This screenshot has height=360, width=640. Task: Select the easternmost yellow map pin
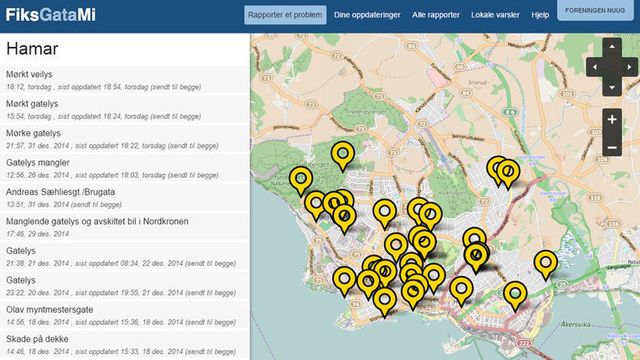[x=546, y=265]
